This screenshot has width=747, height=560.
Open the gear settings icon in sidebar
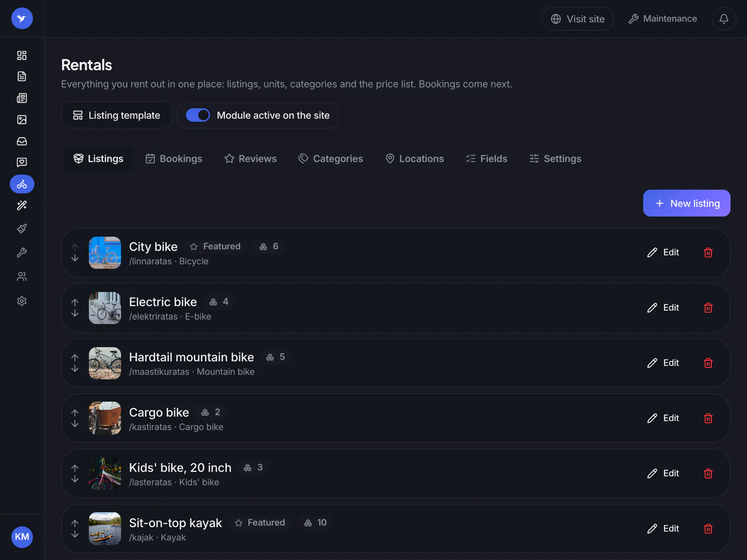pyautogui.click(x=22, y=301)
